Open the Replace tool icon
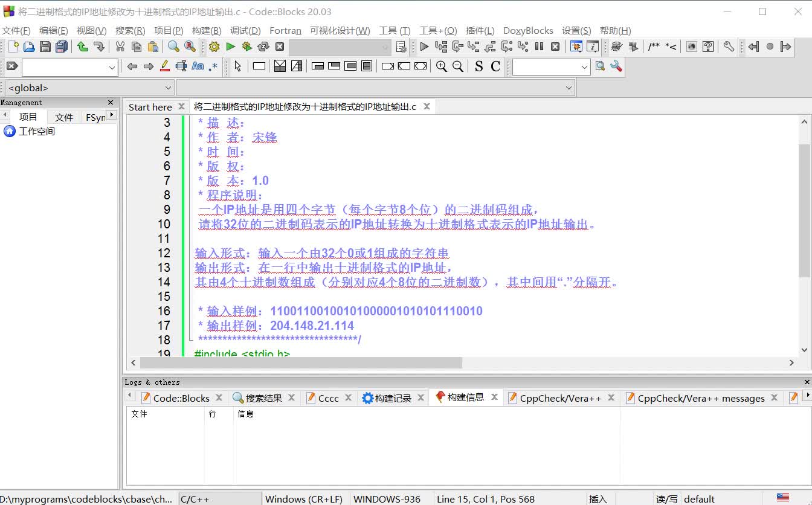This screenshot has height=505, width=812. [x=190, y=47]
